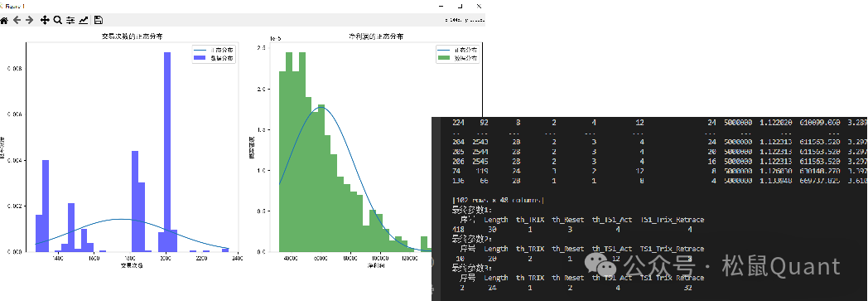Close the Figure 1 window
This screenshot has width=868, height=301.
pos(480,6)
